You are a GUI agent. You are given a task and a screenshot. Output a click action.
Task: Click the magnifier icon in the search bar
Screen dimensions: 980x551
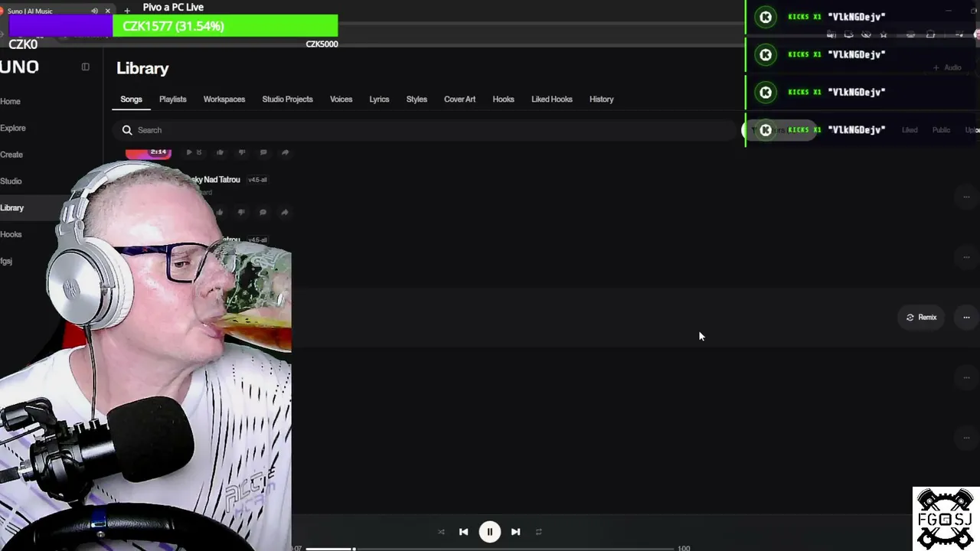(127, 130)
